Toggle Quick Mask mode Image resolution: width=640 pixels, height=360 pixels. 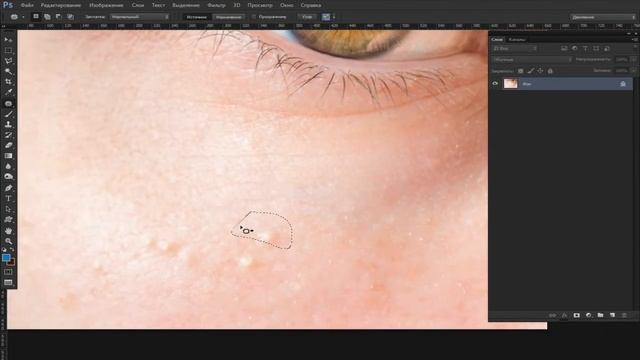pyautogui.click(x=8, y=272)
